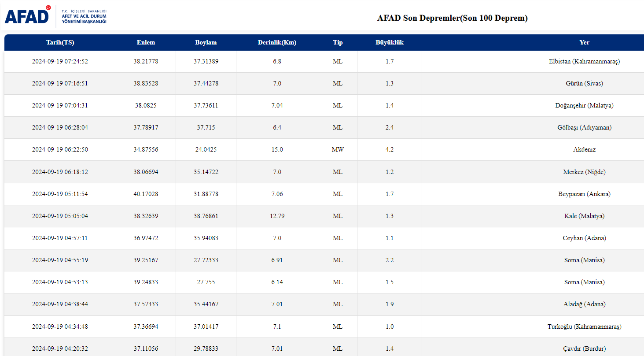Click magnitude value 1.9
Image resolution: width=644 pixels, height=356 pixels.
(x=390, y=304)
